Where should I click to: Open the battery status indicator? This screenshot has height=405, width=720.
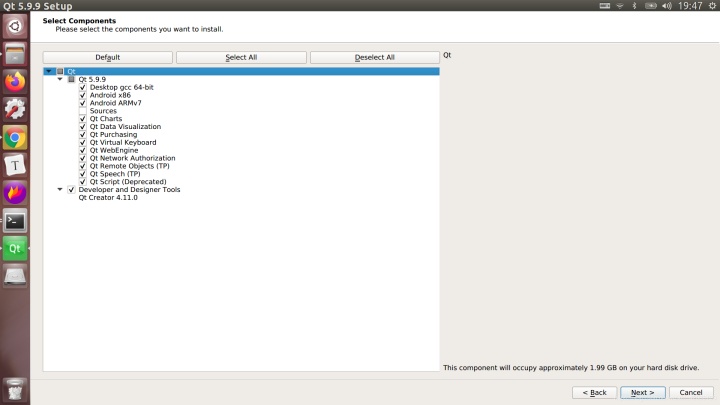651,6
